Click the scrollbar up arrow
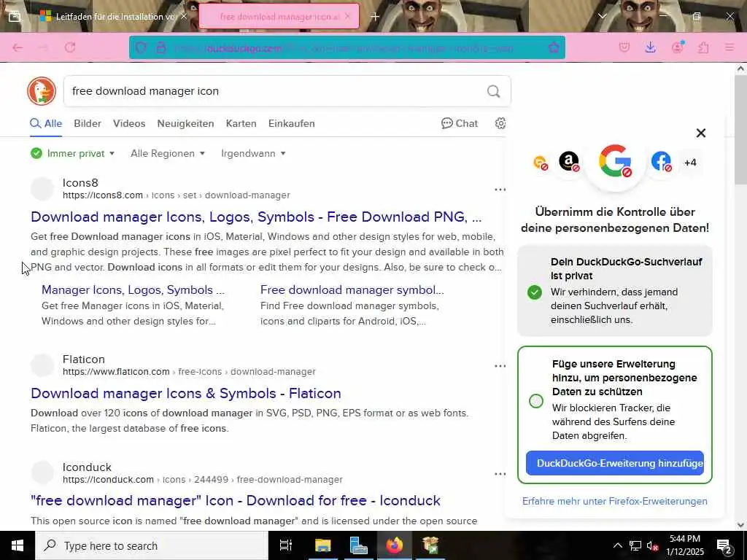The height and width of the screenshot is (560, 747). [741, 69]
